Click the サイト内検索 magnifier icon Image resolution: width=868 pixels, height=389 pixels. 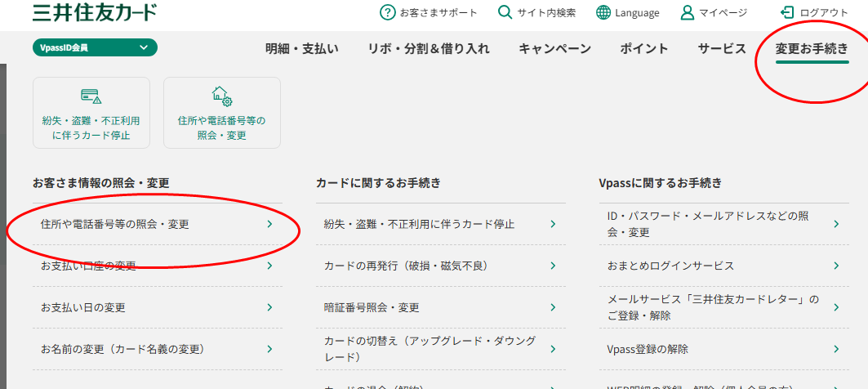click(x=505, y=12)
